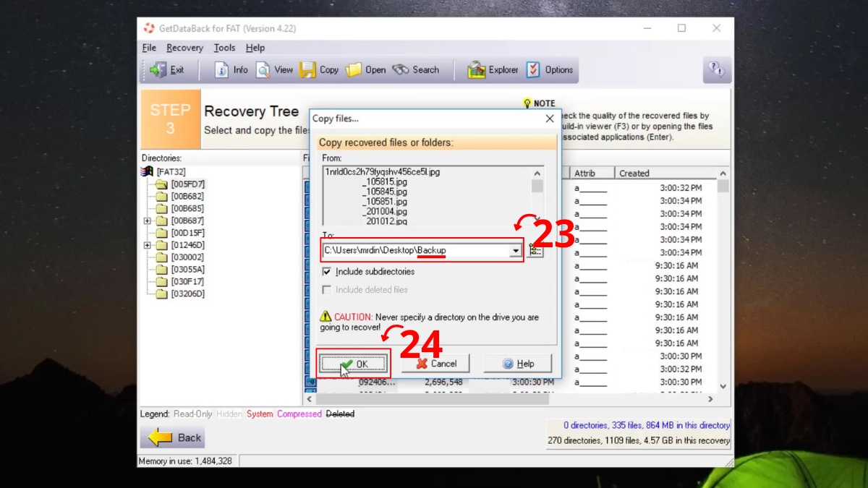868x488 pixels.
Task: Click the file list scroll-up arrow
Action: [723, 174]
